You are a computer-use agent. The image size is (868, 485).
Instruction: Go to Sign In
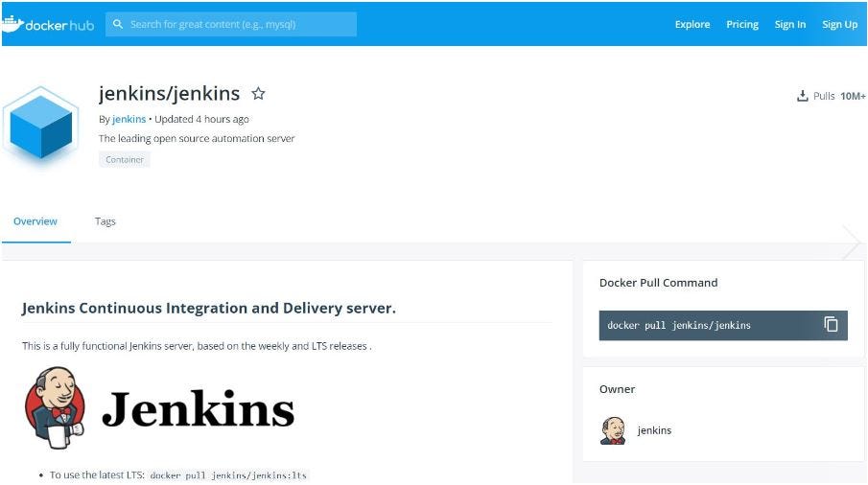click(x=790, y=24)
